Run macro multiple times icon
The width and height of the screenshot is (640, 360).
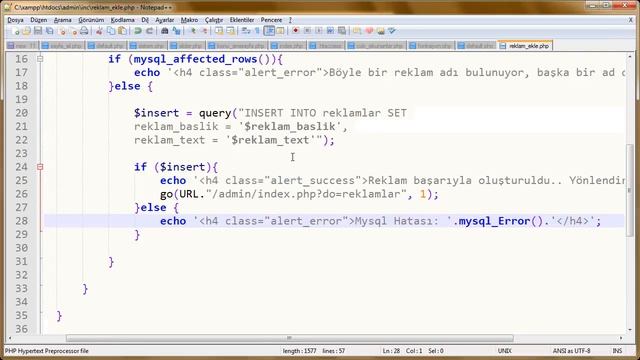coord(330,31)
